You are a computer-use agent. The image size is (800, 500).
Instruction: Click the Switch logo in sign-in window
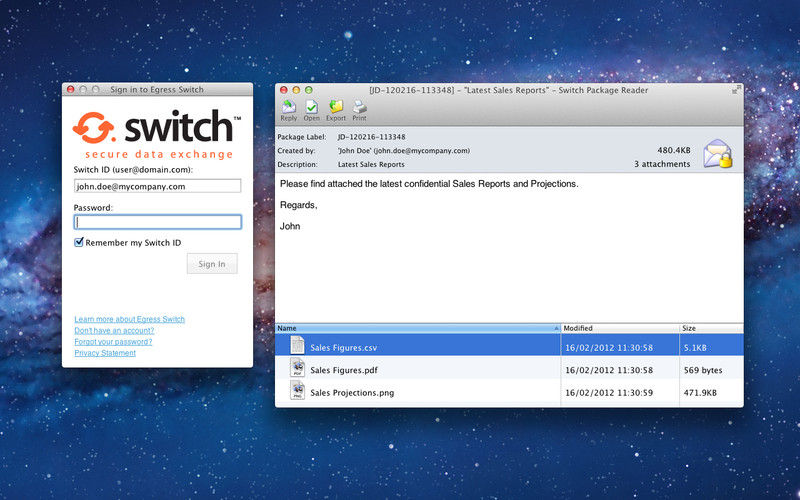pyautogui.click(x=157, y=134)
